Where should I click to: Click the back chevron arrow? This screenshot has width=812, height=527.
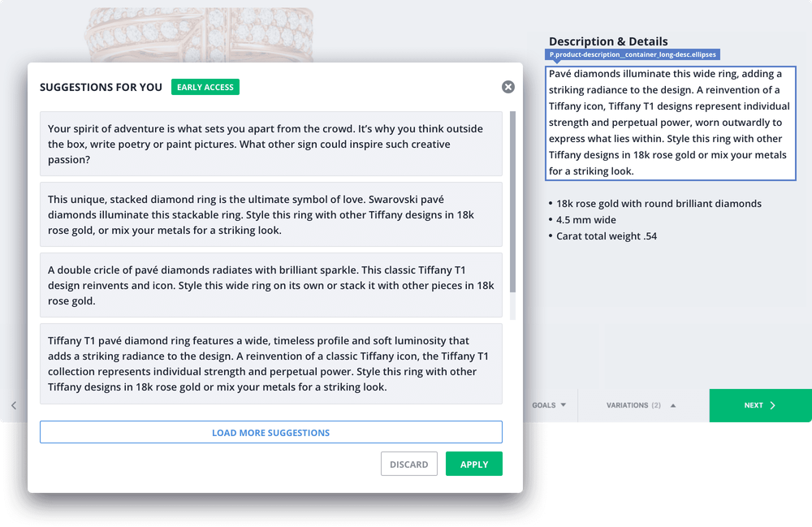[14, 405]
